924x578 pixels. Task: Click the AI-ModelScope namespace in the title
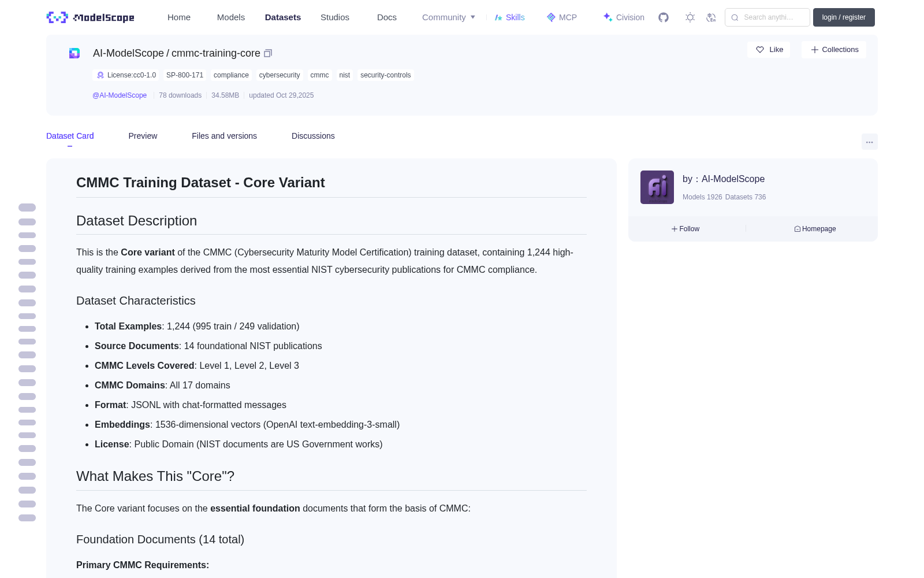pos(128,53)
